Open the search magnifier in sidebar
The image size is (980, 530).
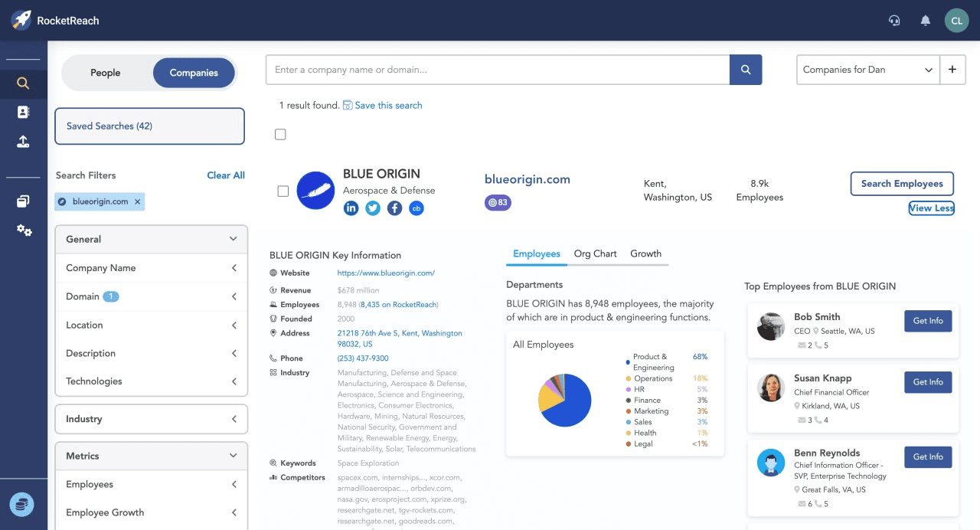pyautogui.click(x=23, y=83)
